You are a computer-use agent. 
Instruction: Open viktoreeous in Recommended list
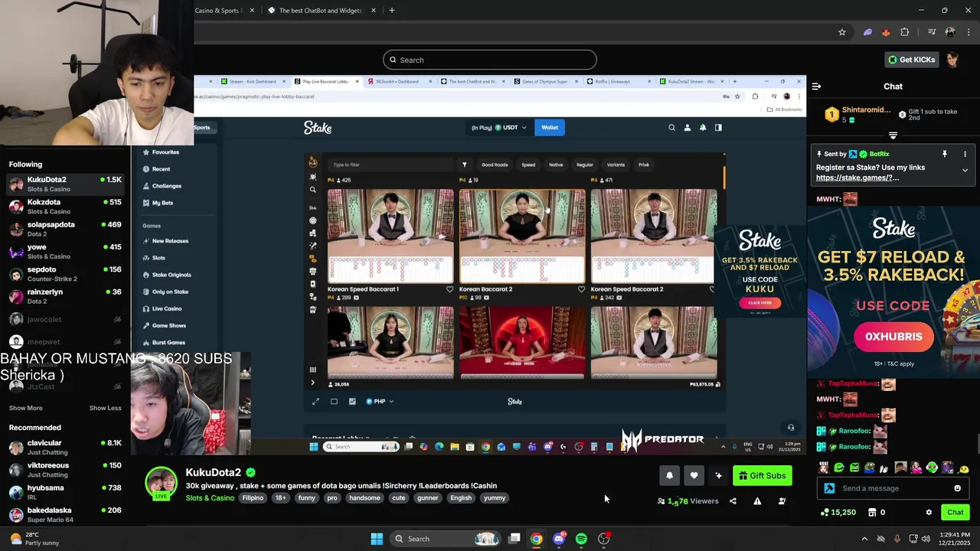click(65, 469)
